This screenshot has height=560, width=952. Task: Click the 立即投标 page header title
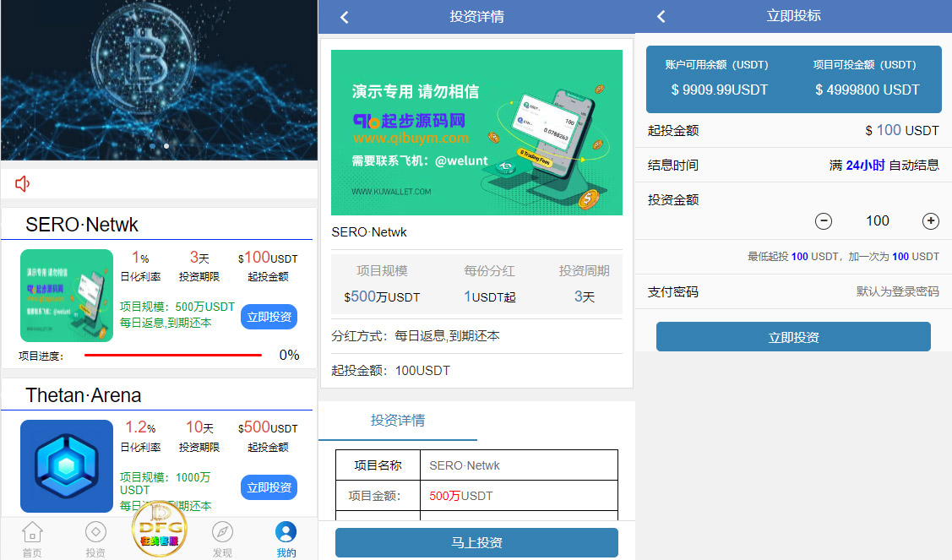793,16
